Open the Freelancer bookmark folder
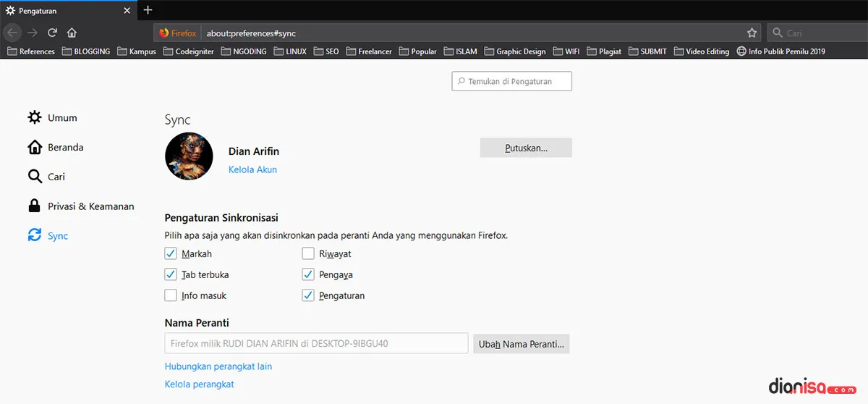The height and width of the screenshot is (404, 868). point(369,51)
